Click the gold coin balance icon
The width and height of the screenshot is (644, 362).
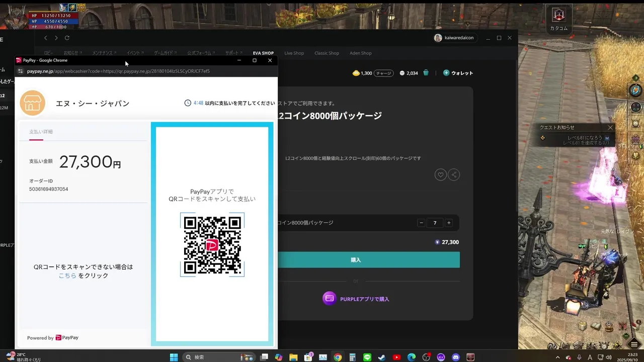click(x=356, y=73)
